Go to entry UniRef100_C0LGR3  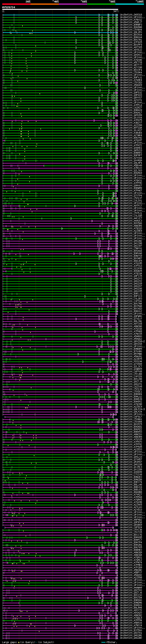(x=131, y=299)
